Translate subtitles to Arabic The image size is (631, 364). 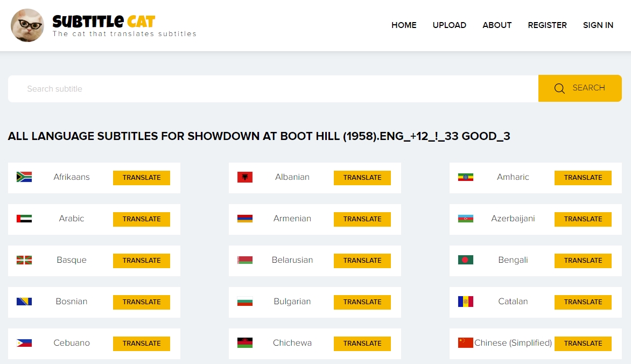[x=142, y=220]
